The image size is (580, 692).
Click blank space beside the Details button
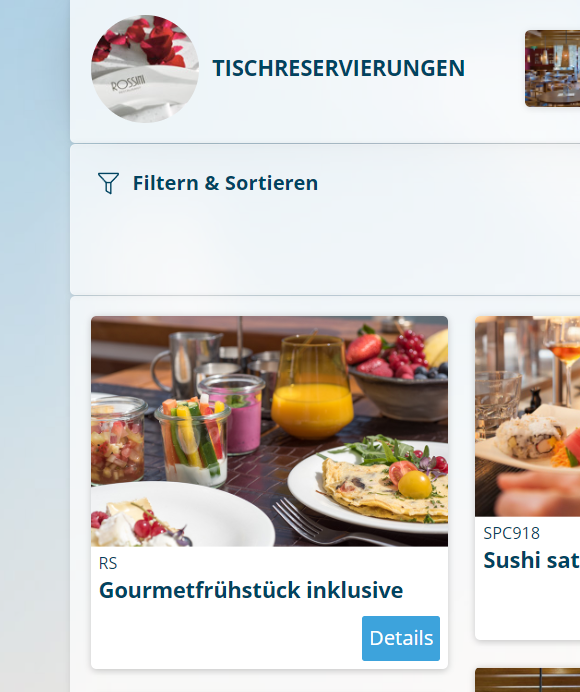point(225,638)
